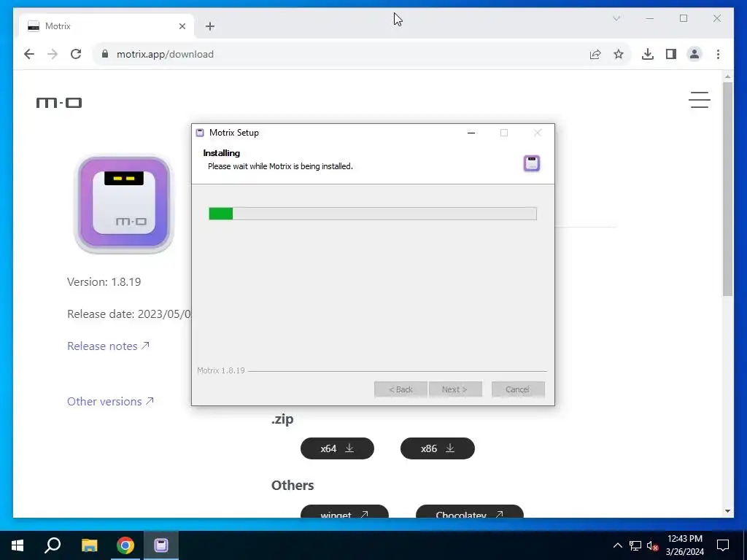Click the browser forward arrow

(x=53, y=54)
